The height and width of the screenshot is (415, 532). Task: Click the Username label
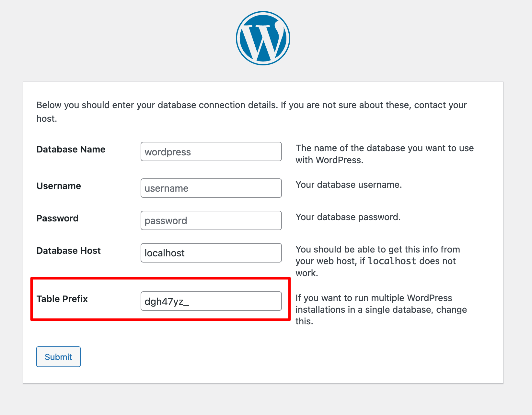pyautogui.click(x=59, y=186)
